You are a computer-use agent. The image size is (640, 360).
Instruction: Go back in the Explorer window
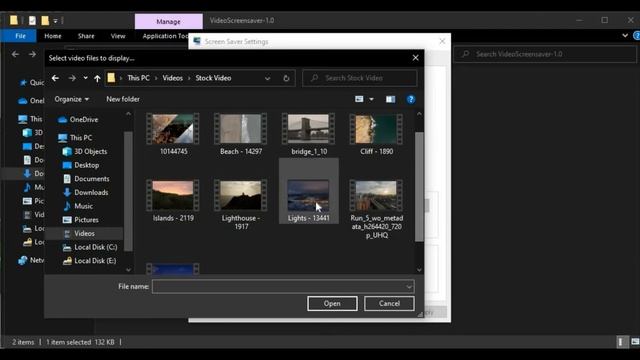pyautogui.click(x=16, y=54)
